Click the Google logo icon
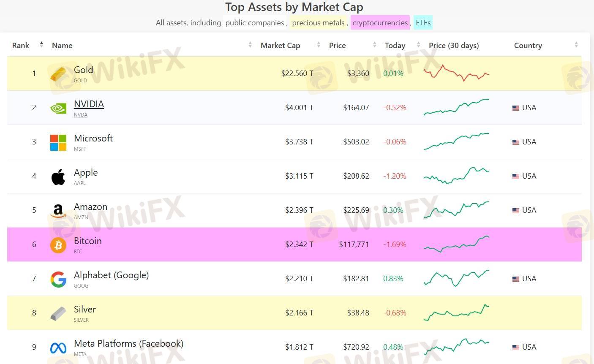Screen dimensions: 594x364 [x=58, y=279]
